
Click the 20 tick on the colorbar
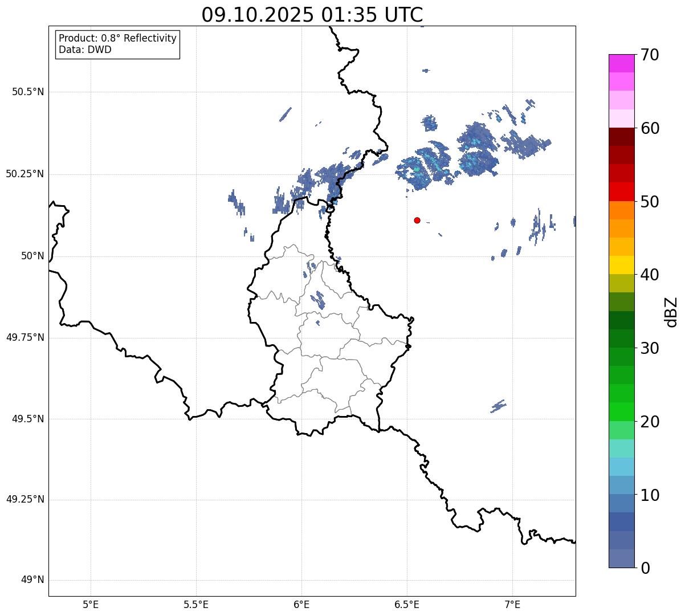(650, 422)
